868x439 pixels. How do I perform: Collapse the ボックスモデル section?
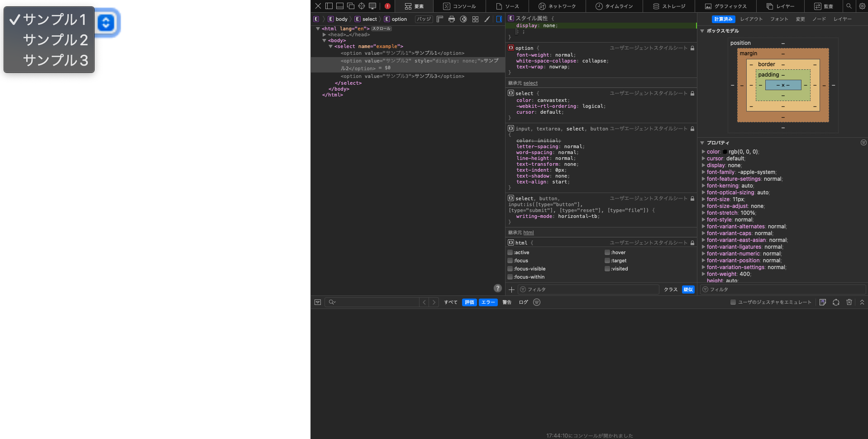coord(702,31)
